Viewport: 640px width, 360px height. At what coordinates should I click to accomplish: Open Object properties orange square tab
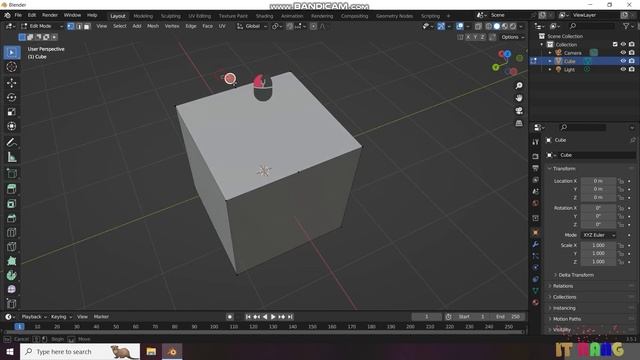pos(536,232)
